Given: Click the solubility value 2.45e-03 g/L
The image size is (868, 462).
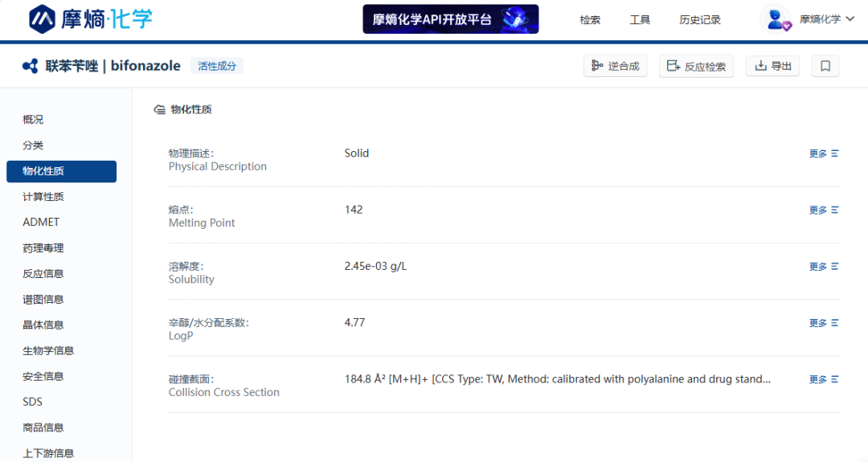Looking at the screenshot, I should tap(375, 266).
